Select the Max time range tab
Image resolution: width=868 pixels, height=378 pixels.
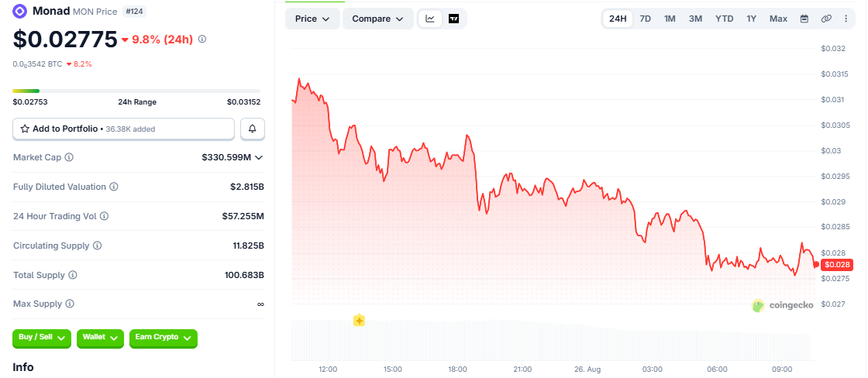point(778,19)
